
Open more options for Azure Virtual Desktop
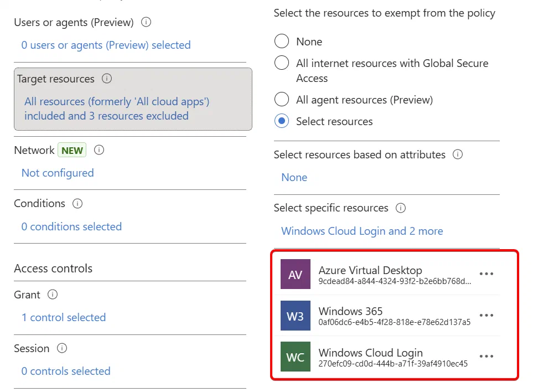click(486, 274)
